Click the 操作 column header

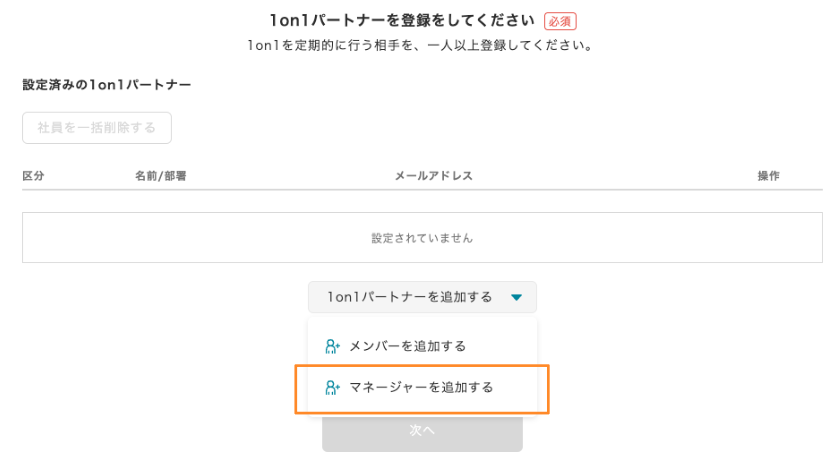[x=768, y=176]
